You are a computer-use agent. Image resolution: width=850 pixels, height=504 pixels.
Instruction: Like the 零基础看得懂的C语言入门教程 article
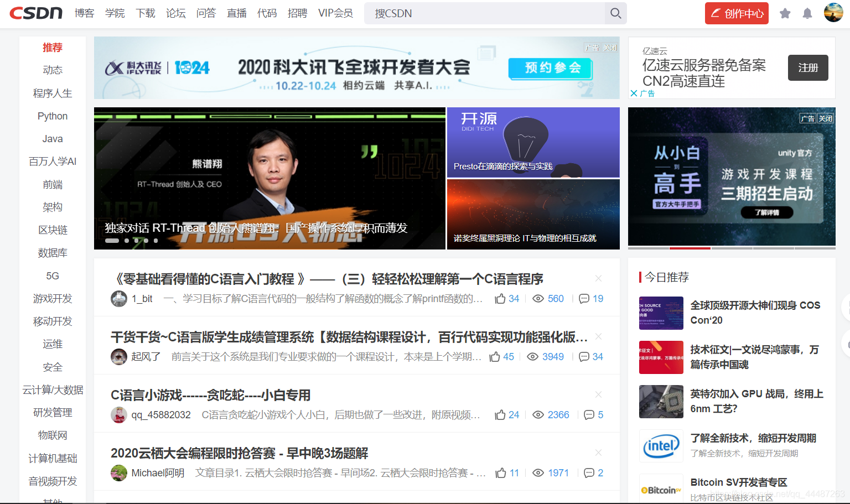(500, 299)
